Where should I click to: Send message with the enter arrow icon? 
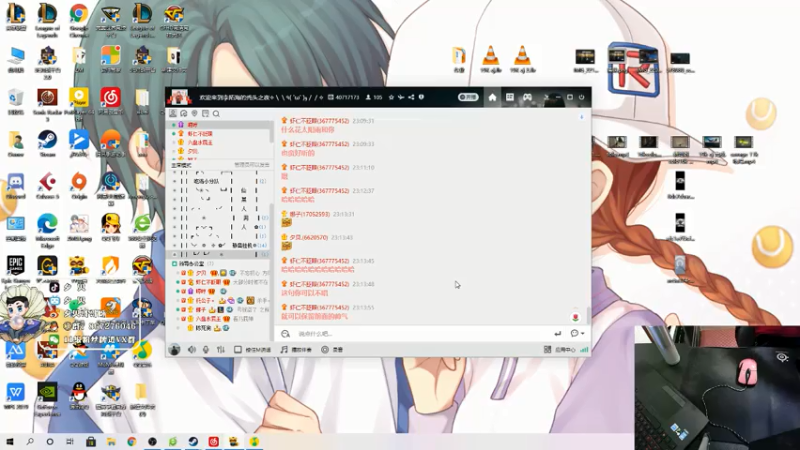point(558,334)
